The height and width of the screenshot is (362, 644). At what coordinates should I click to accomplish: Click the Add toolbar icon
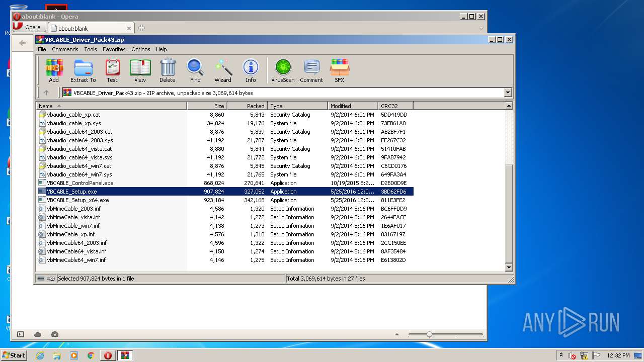[54, 71]
